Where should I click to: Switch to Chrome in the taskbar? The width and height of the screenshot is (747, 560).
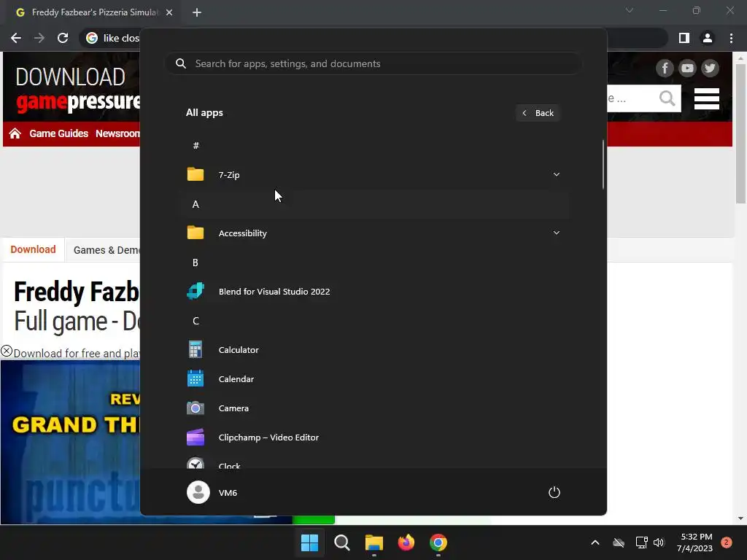coord(438,542)
